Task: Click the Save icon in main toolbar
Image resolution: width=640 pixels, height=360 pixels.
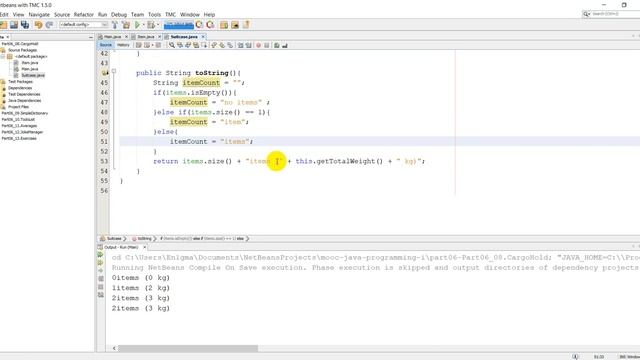Action: 14,25
